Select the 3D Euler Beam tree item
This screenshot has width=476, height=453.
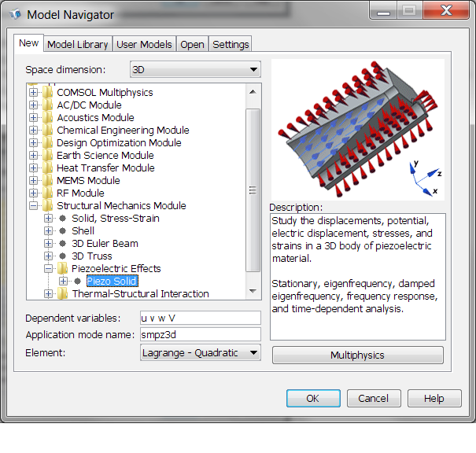point(105,243)
